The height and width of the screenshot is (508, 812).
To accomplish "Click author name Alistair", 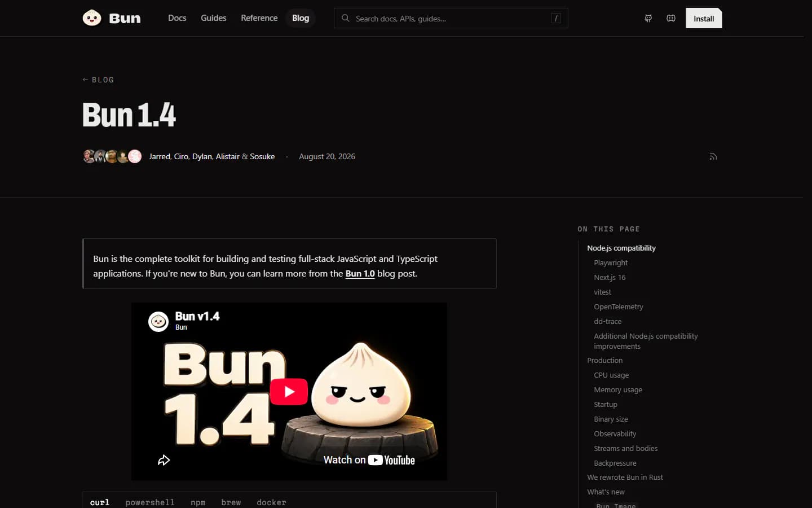I will click(x=228, y=156).
